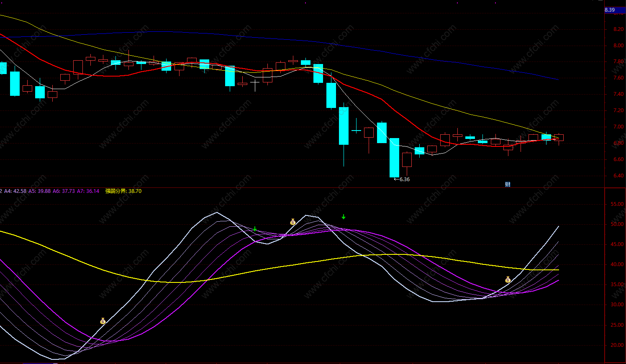Click the 财 financial-report marker on the chart

(508, 184)
